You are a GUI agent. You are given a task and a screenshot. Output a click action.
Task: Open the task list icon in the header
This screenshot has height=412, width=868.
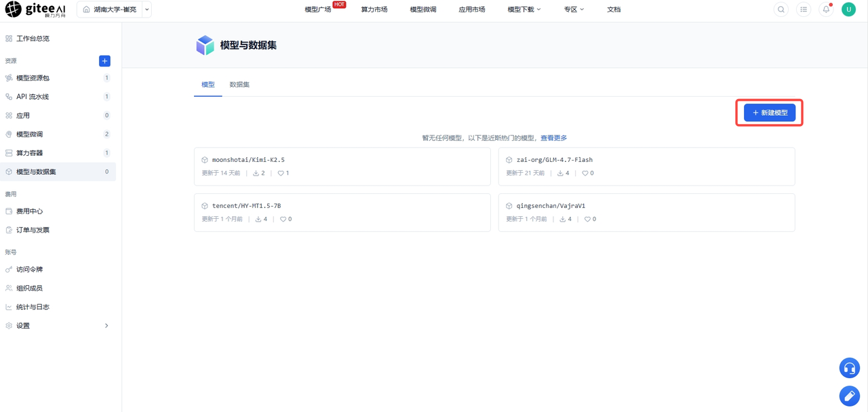(804, 9)
